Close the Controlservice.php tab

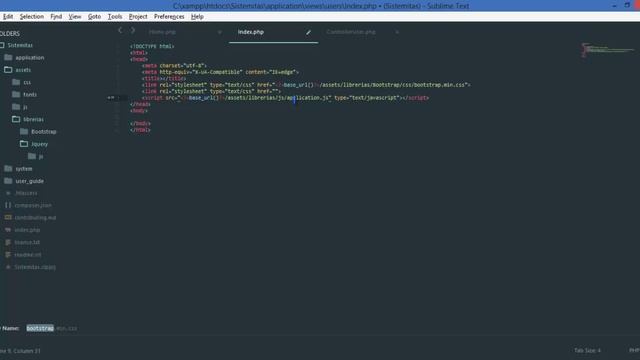point(397,32)
